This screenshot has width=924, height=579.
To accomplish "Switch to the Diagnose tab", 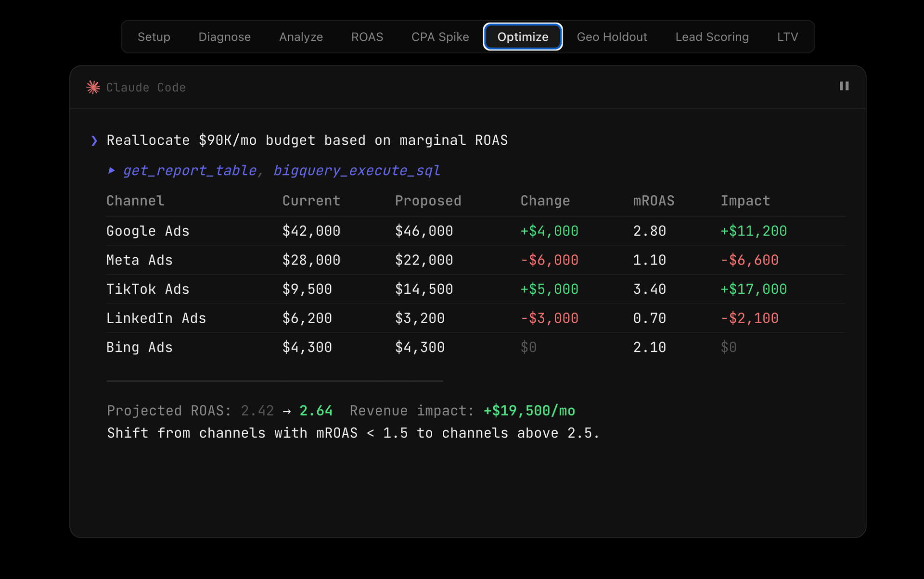I will pos(224,37).
